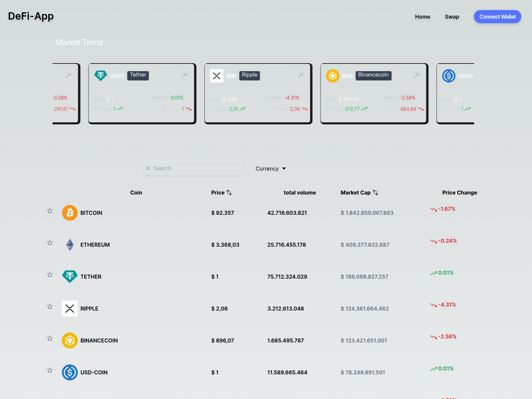Click the Tether label on USDT card
The width and height of the screenshot is (532, 399).
click(x=138, y=75)
